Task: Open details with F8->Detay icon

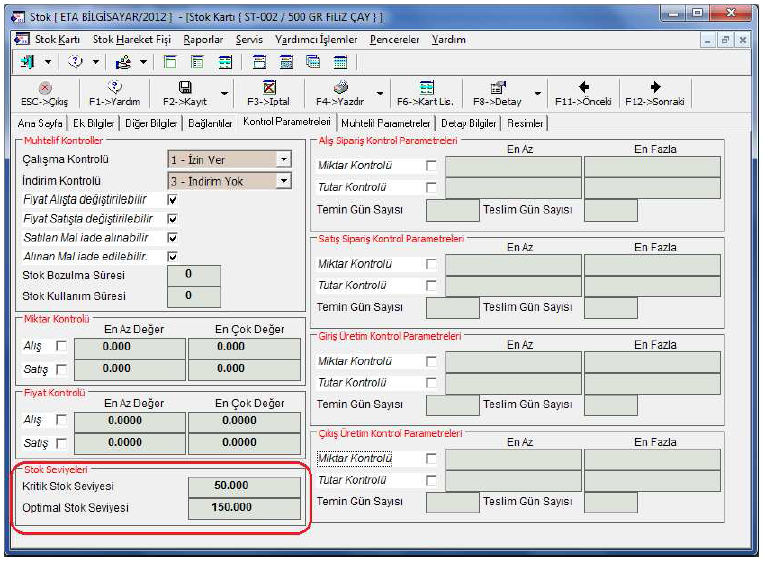Action: [x=497, y=88]
